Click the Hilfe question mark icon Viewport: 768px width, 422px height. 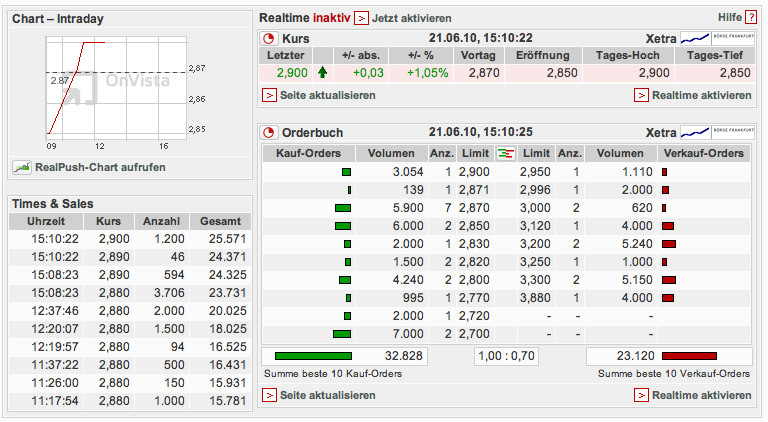[751, 18]
